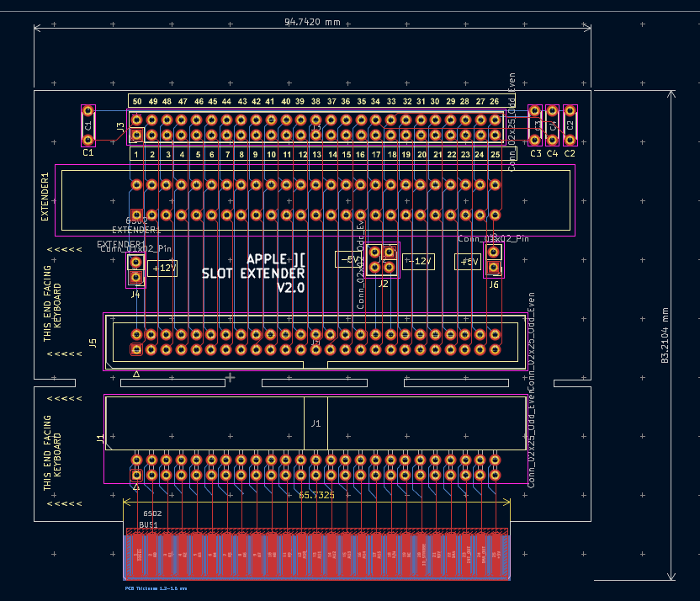Click square pin-1 pad of J3 header
700x601 pixels.
point(136,135)
